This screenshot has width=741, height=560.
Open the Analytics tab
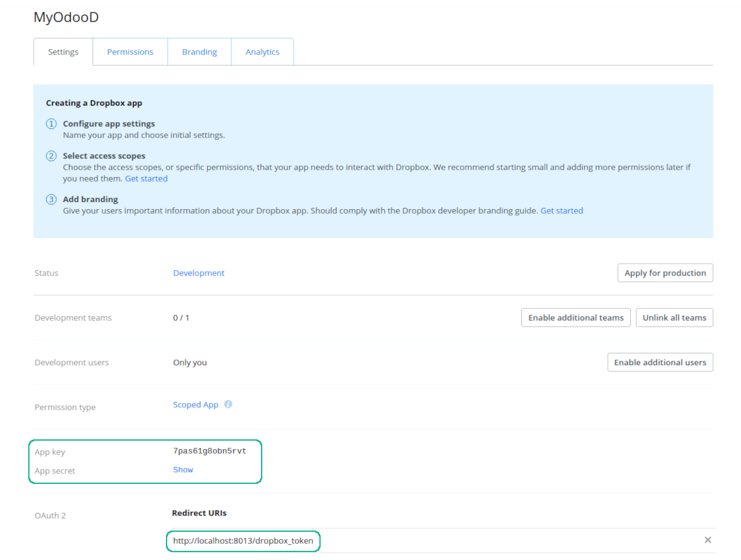pos(262,52)
